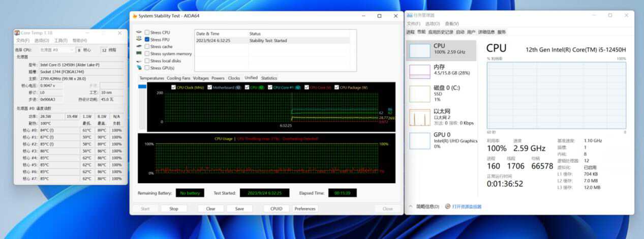Open 工具(T) menu in Core Temp

[60, 41]
